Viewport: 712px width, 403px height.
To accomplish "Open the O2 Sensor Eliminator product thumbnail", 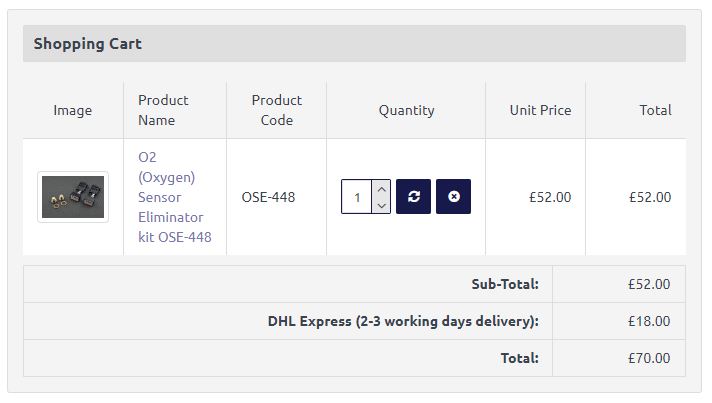I will (x=73, y=197).
